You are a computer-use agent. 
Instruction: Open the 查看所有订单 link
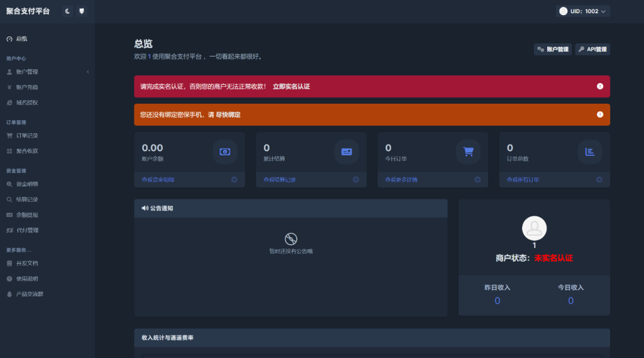[x=523, y=180]
